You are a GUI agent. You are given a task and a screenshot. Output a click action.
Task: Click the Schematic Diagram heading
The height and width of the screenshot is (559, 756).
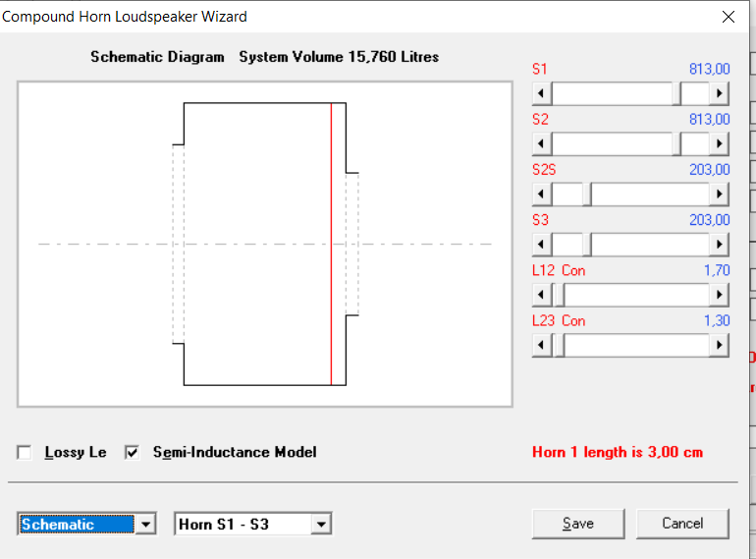[x=157, y=57]
